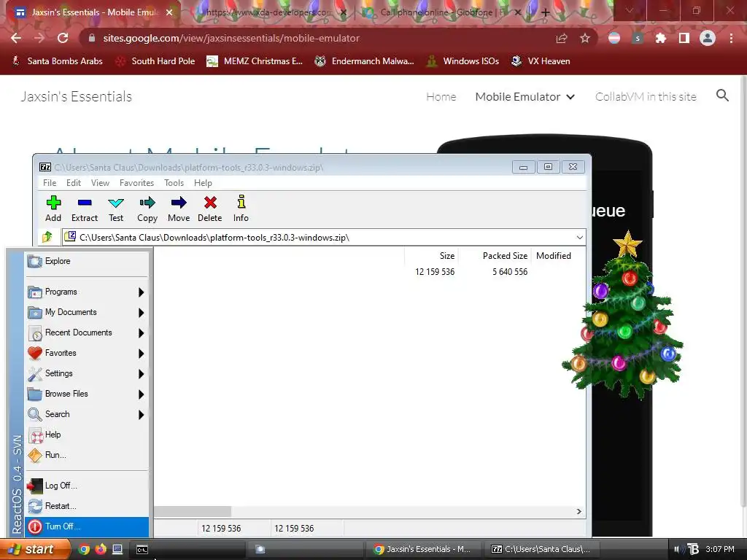Image resolution: width=747 pixels, height=560 pixels.
Task: Choose Restart... in the start menu
Action: pyautogui.click(x=87, y=506)
